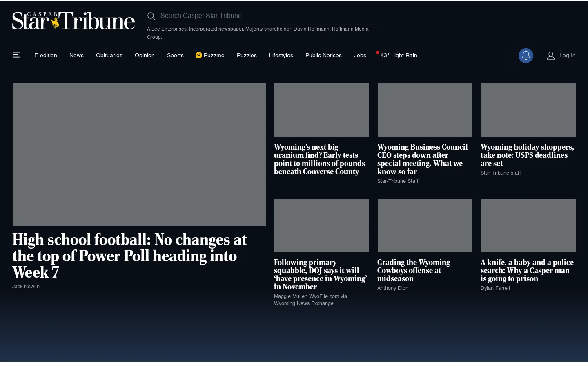Read the Wyoming uranium find article
This screenshot has height=368, width=588.
pos(319,159)
